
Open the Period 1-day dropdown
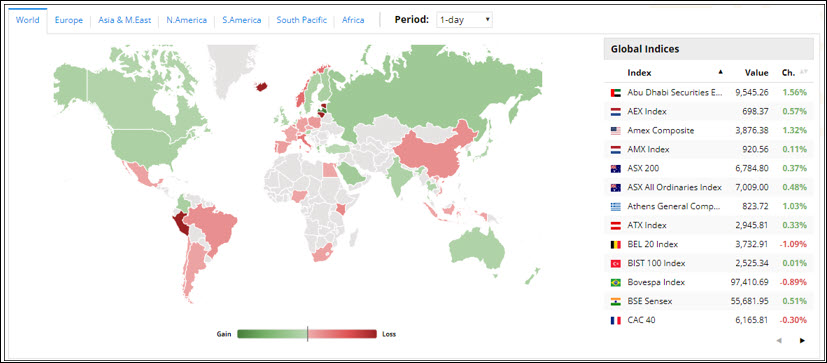click(x=464, y=20)
